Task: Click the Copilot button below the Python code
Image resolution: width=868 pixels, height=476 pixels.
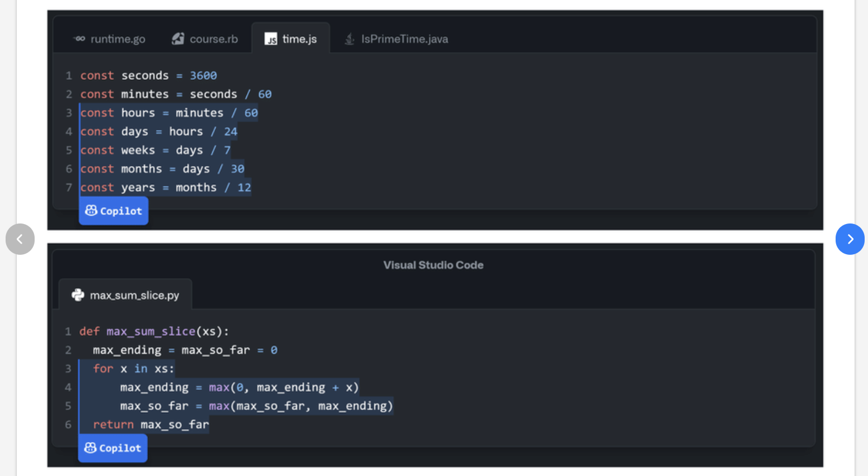Action: tap(112, 448)
